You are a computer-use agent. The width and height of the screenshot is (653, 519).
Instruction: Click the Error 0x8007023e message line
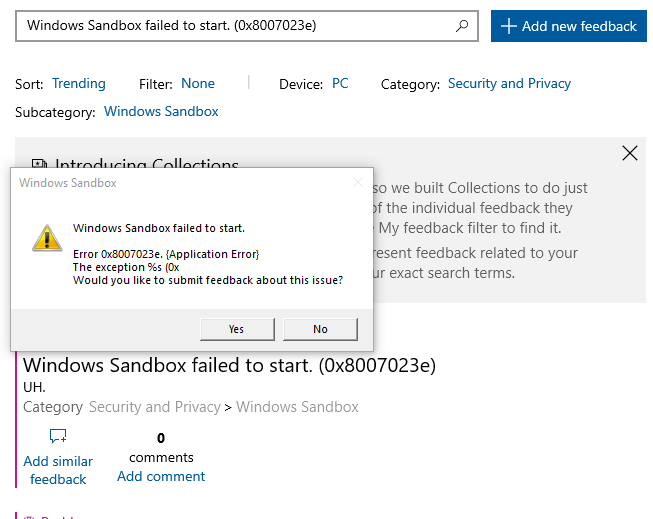[166, 254]
